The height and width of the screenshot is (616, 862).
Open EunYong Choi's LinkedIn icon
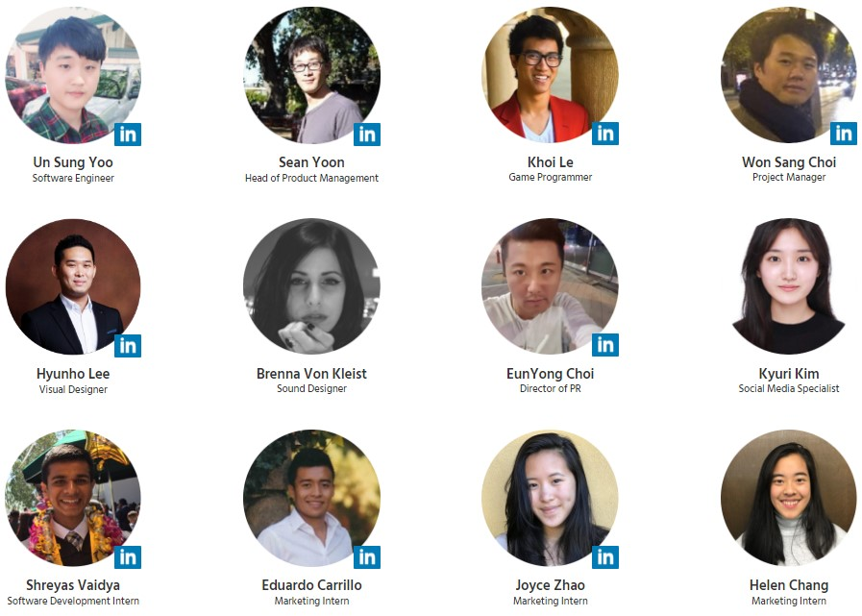[605, 345]
